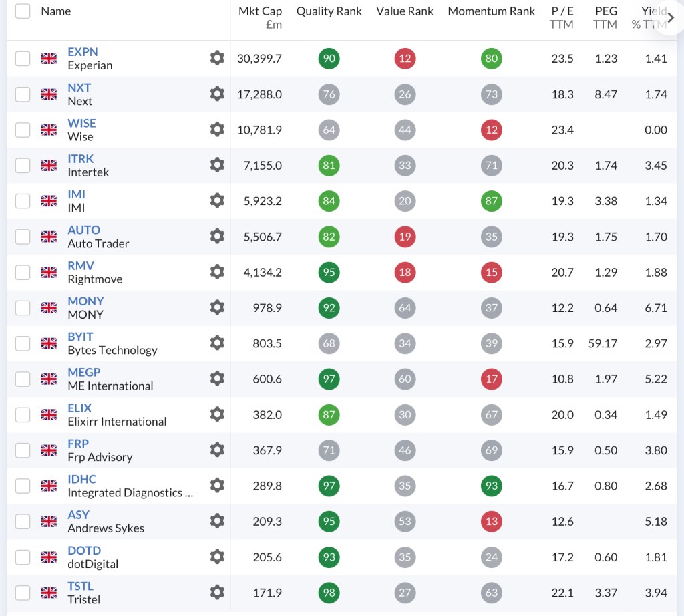Click the UK flag icon beside Intertek

coord(49,165)
